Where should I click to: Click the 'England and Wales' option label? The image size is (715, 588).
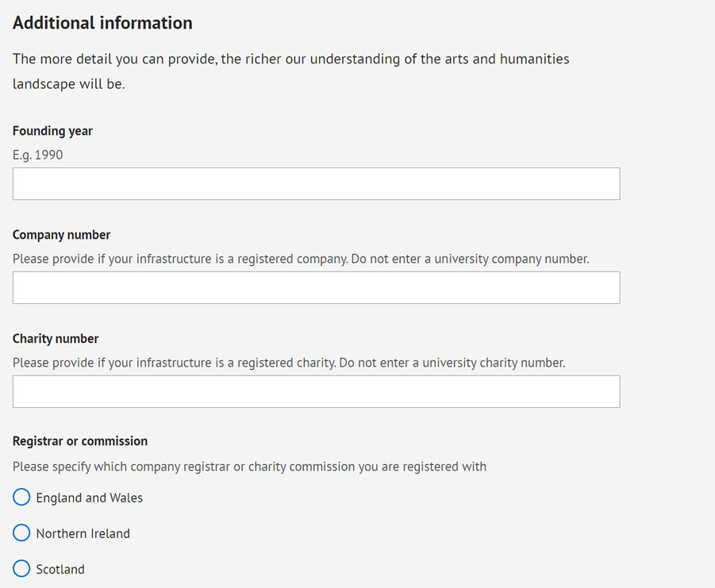pos(90,498)
